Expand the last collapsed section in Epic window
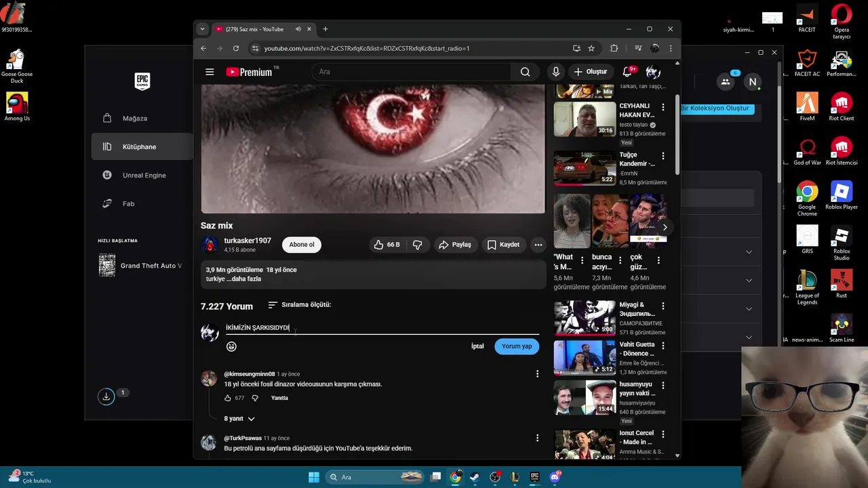 click(749, 337)
